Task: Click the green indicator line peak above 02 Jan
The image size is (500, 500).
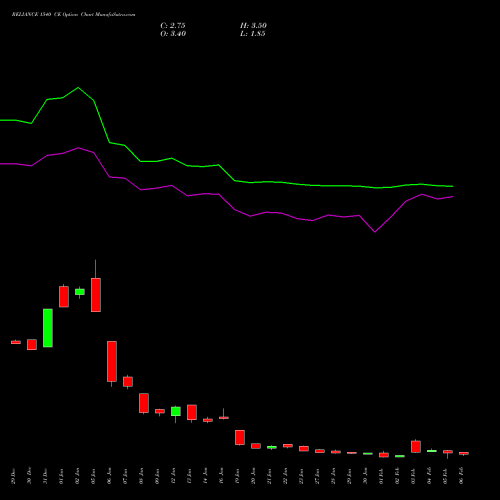Action: [78, 88]
